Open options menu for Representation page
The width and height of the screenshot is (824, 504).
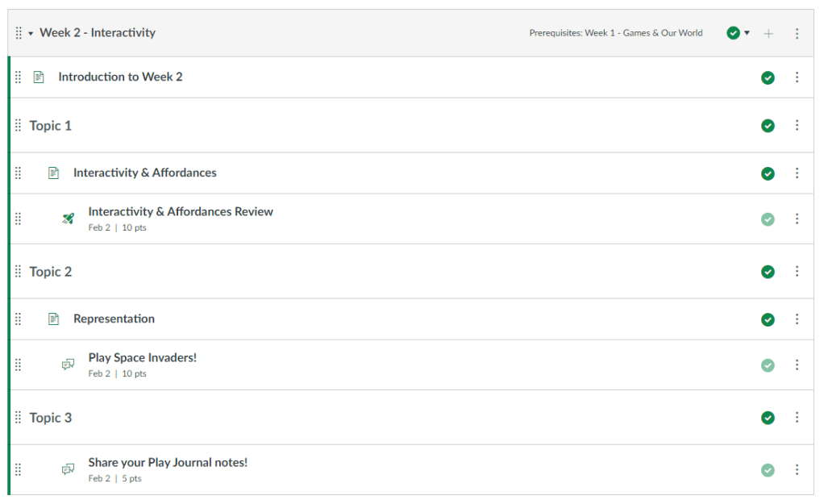coord(797,319)
